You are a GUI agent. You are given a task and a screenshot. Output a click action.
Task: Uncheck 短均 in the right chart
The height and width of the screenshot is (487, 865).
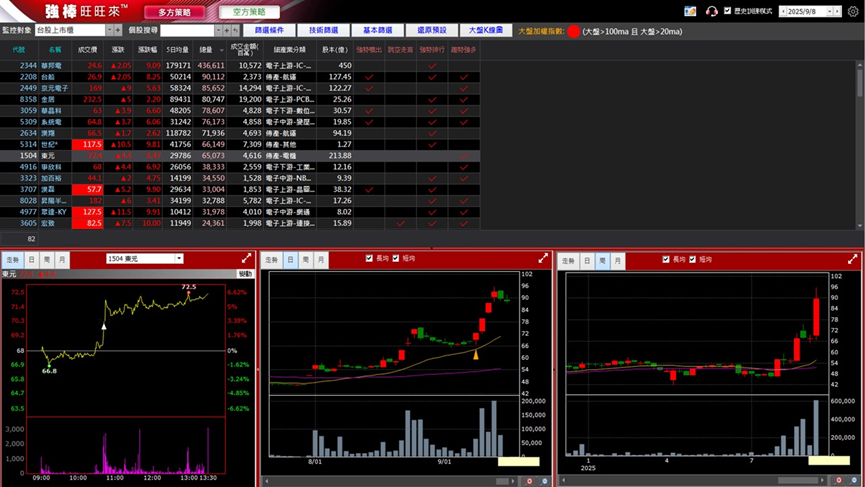coord(692,260)
